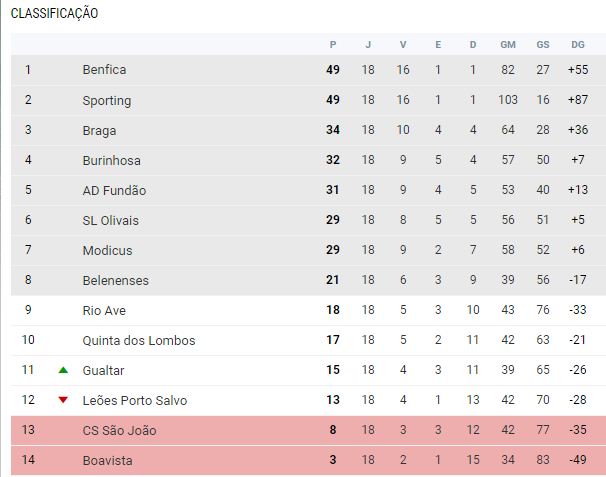Click the GM goals scored column header

(508, 44)
